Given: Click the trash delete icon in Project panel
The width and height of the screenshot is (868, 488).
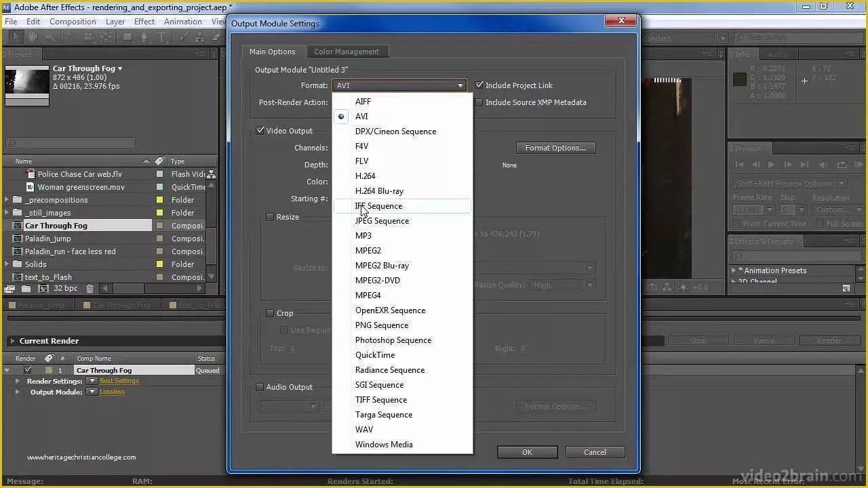Looking at the screenshot, I should 90,289.
